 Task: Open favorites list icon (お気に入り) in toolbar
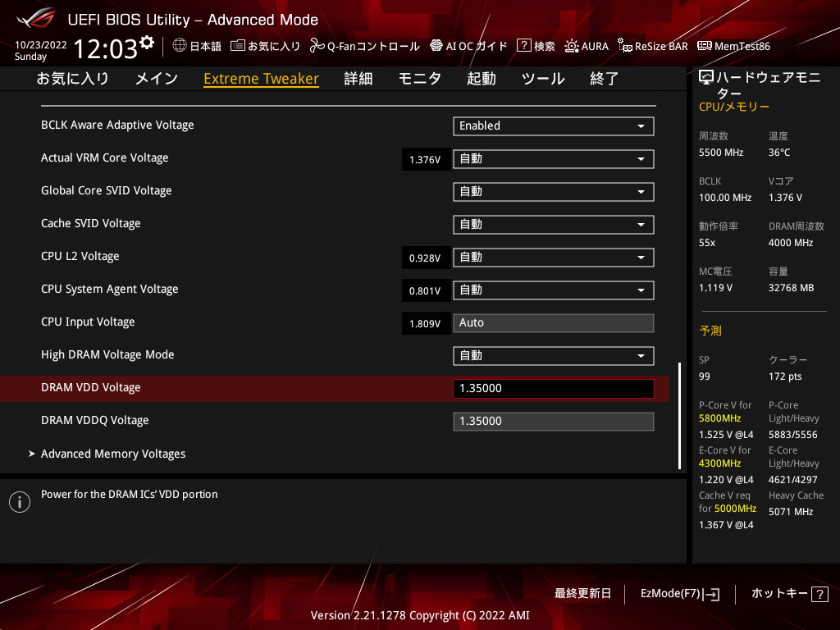click(237, 46)
